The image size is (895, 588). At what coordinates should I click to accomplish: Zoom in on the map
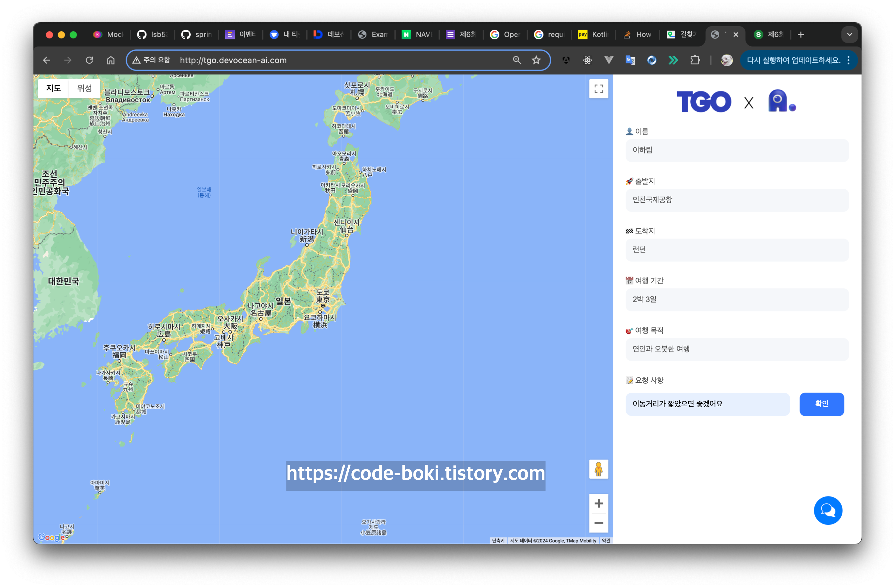(x=598, y=503)
